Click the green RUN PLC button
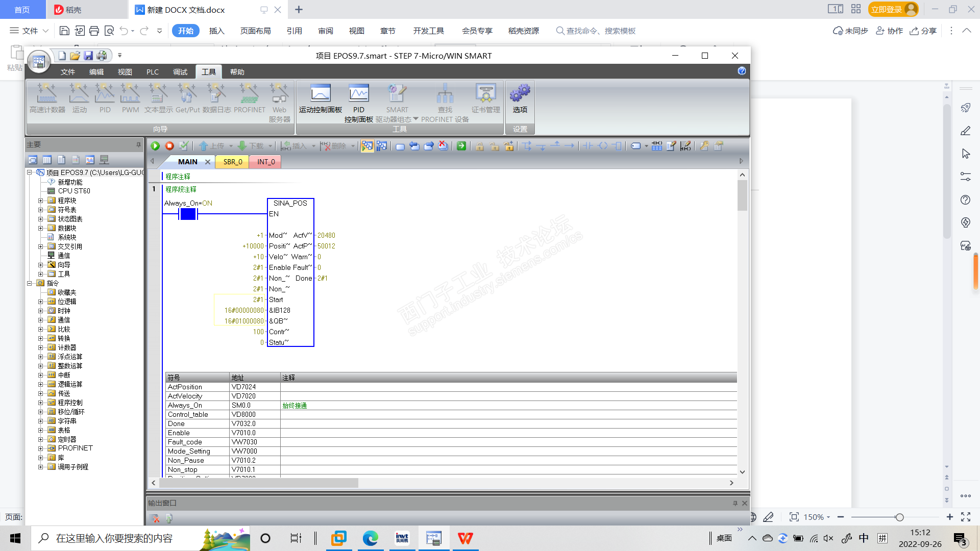The height and width of the screenshot is (551, 980). [x=155, y=146]
